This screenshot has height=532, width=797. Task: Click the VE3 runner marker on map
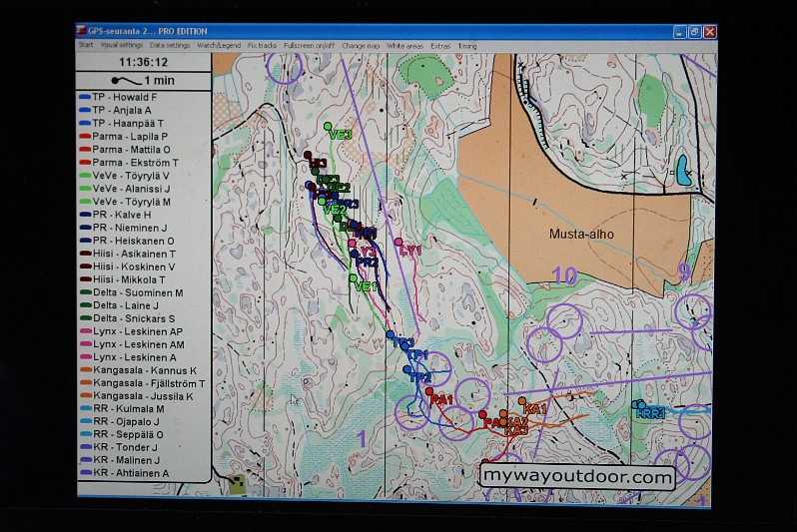[x=328, y=127]
